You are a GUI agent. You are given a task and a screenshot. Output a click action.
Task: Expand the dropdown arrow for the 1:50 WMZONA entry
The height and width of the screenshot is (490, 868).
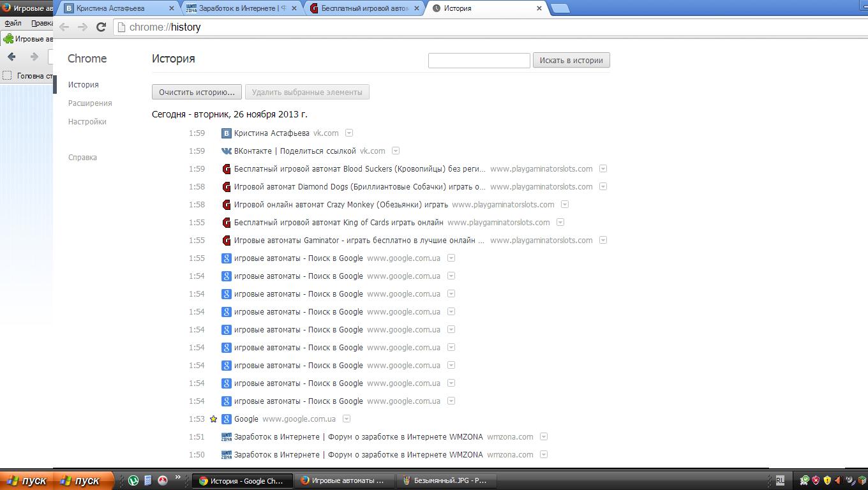[x=544, y=454]
